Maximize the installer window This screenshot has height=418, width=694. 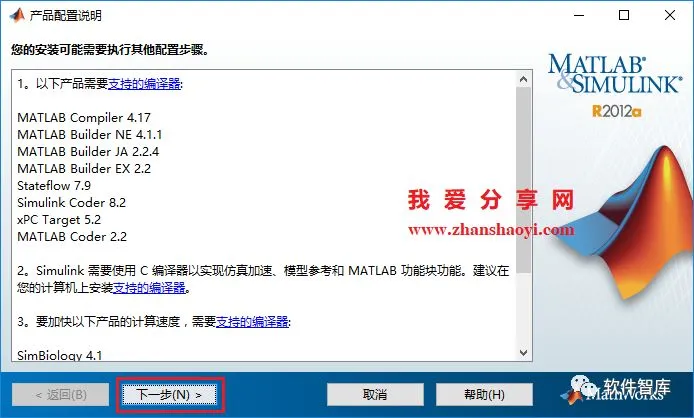624,15
